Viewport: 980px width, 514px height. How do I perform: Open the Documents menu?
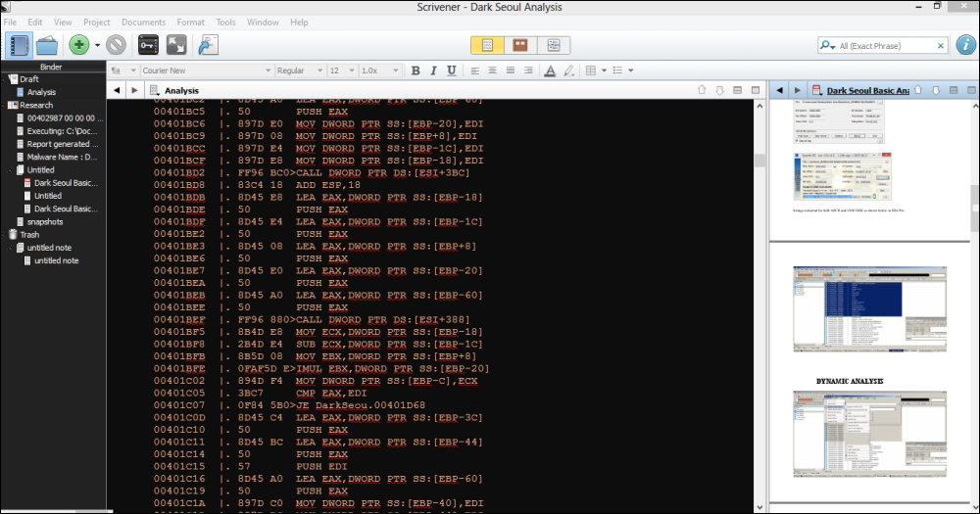coord(143,22)
